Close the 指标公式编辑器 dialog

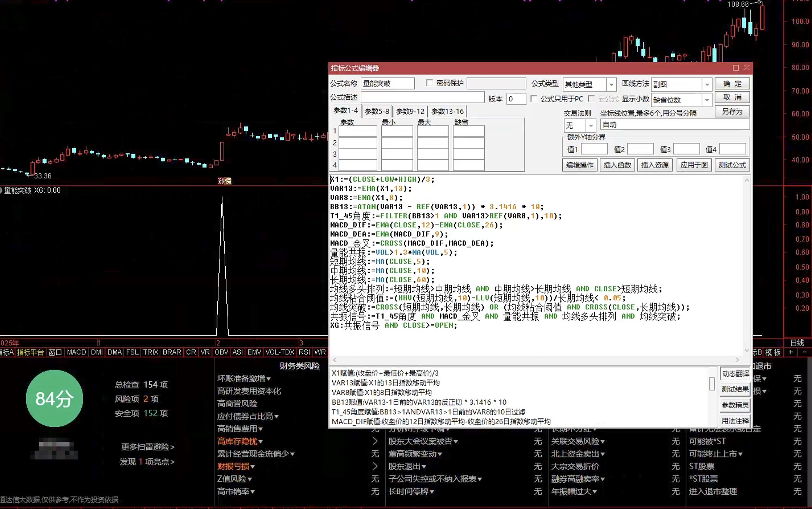point(747,68)
